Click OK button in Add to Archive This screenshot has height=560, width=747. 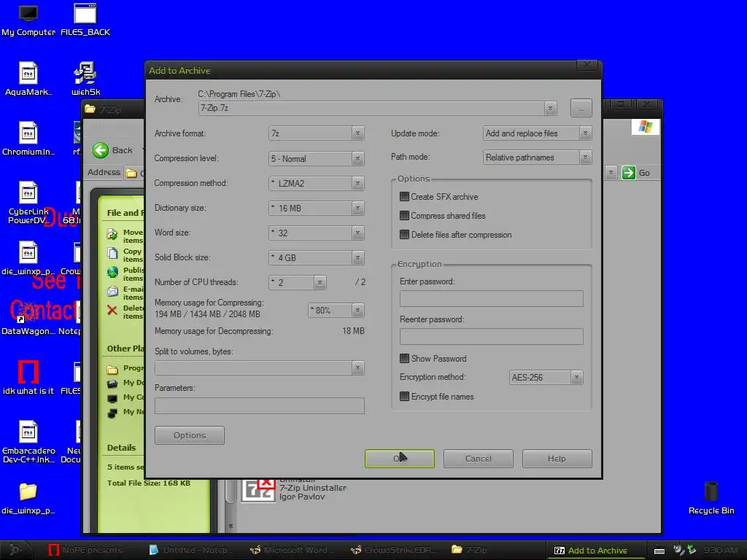click(400, 459)
